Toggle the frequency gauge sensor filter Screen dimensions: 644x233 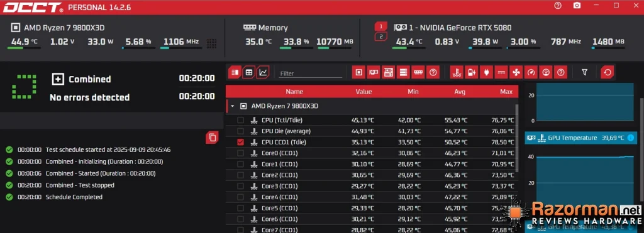531,72
